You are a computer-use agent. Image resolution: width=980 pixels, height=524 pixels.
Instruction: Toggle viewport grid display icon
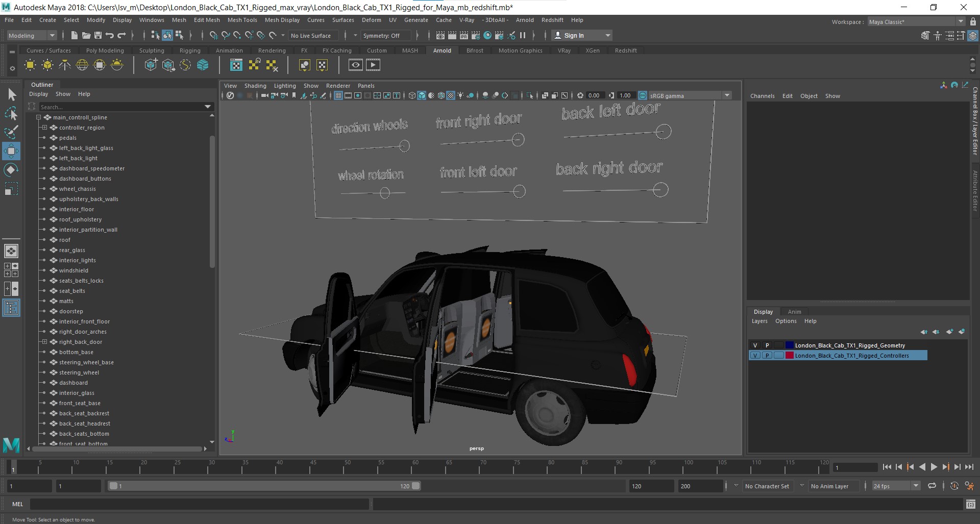[338, 95]
